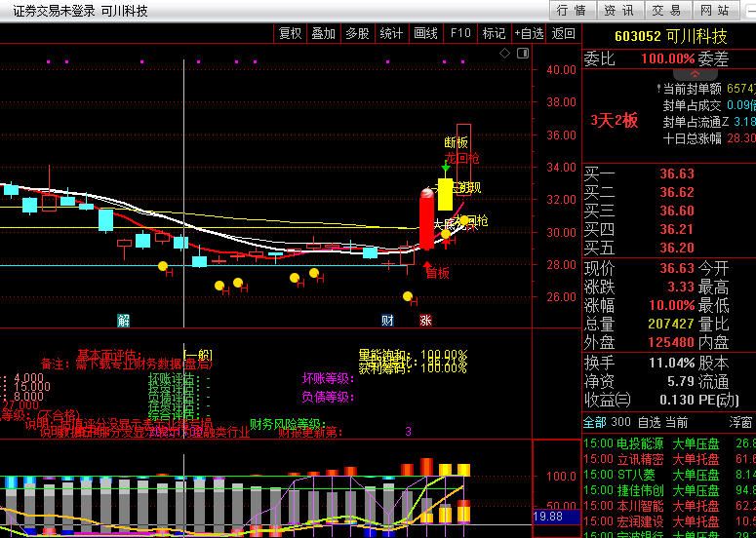Add stock via +自选 button
The image size is (756, 538).
click(529, 33)
